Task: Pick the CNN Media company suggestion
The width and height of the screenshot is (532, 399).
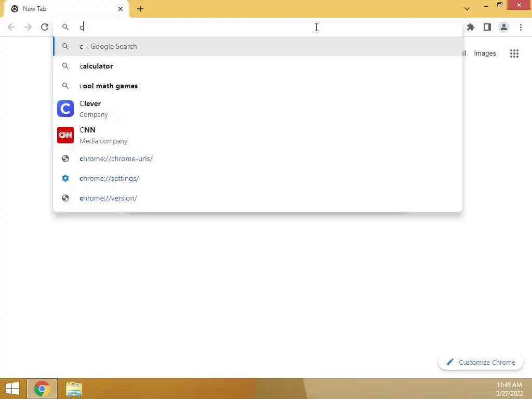Action: tap(258, 135)
